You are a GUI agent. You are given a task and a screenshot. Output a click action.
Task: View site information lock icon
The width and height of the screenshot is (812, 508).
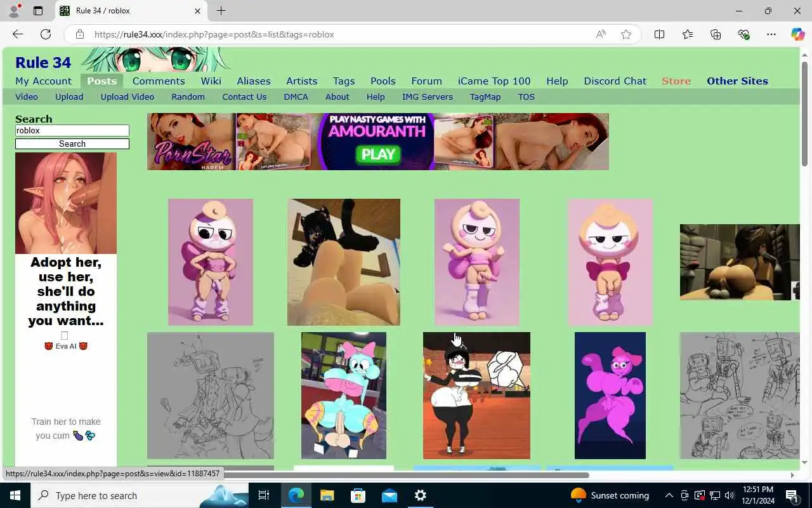point(80,34)
